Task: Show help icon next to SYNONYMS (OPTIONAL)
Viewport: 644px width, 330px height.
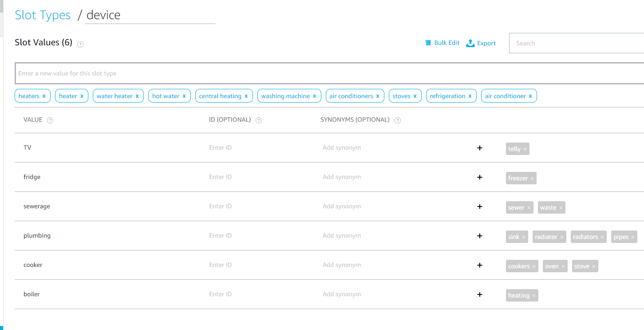Action: click(398, 120)
